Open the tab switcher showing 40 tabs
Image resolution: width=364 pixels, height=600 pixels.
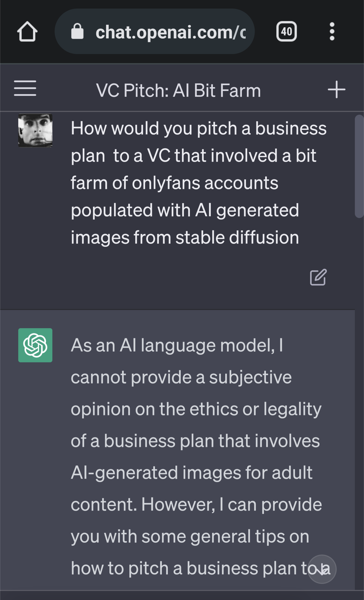pyautogui.click(x=286, y=32)
